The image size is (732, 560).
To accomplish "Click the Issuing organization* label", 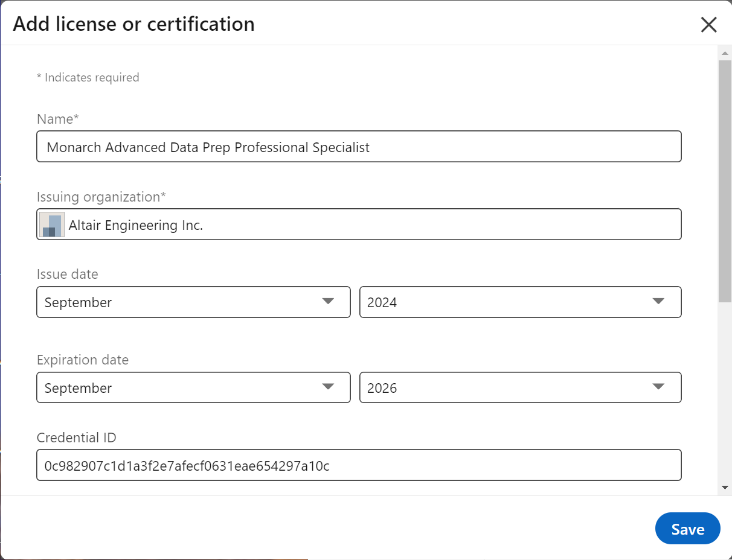I will 101,197.
